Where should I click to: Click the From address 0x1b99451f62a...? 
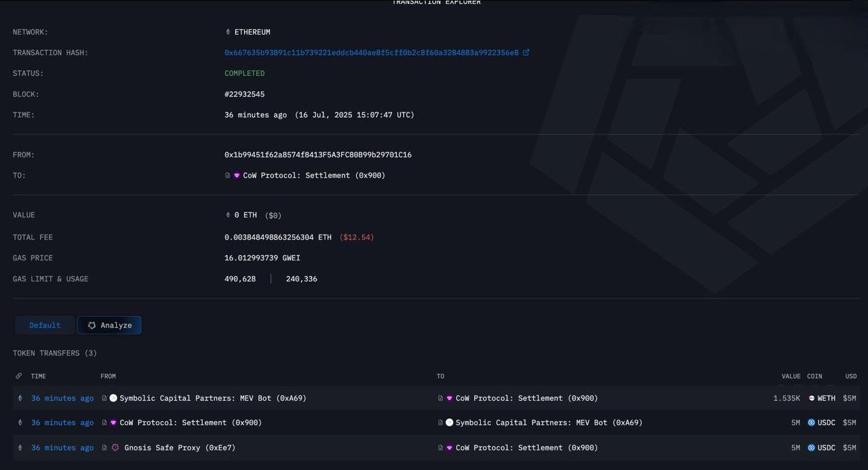(x=318, y=155)
